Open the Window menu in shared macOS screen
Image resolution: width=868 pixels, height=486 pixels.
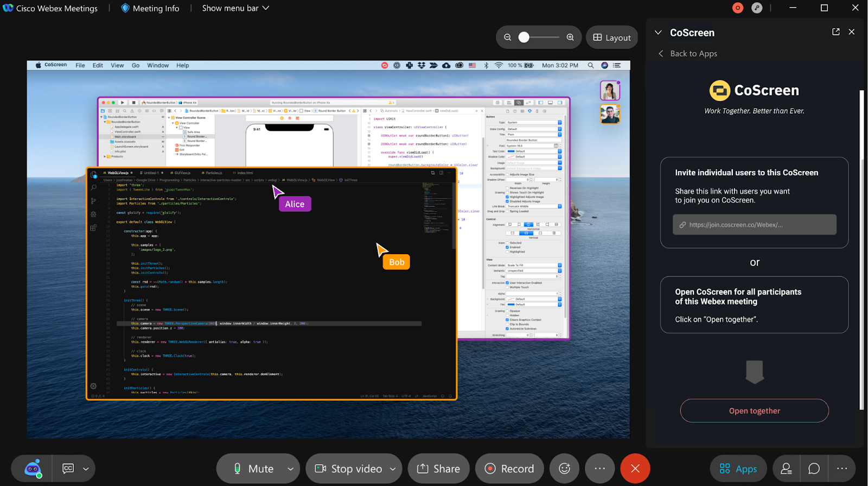(158, 65)
